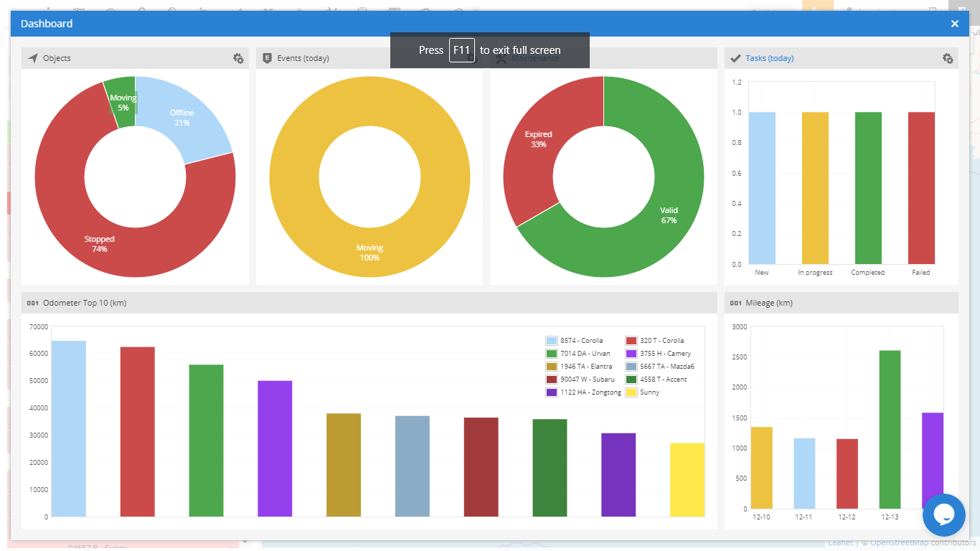Click the yellow 1946 TA - Elantra legend swatch
The height and width of the screenshot is (551, 980).
click(552, 367)
